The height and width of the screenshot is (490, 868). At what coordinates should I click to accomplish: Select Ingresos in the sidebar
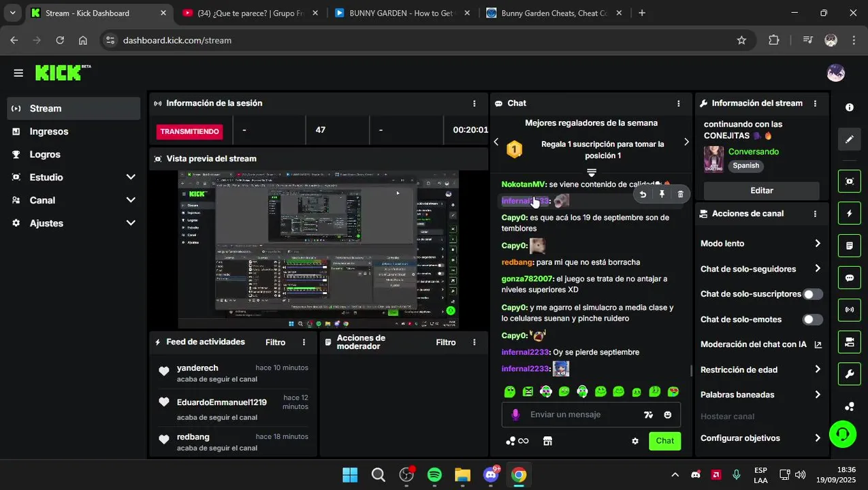74,131
